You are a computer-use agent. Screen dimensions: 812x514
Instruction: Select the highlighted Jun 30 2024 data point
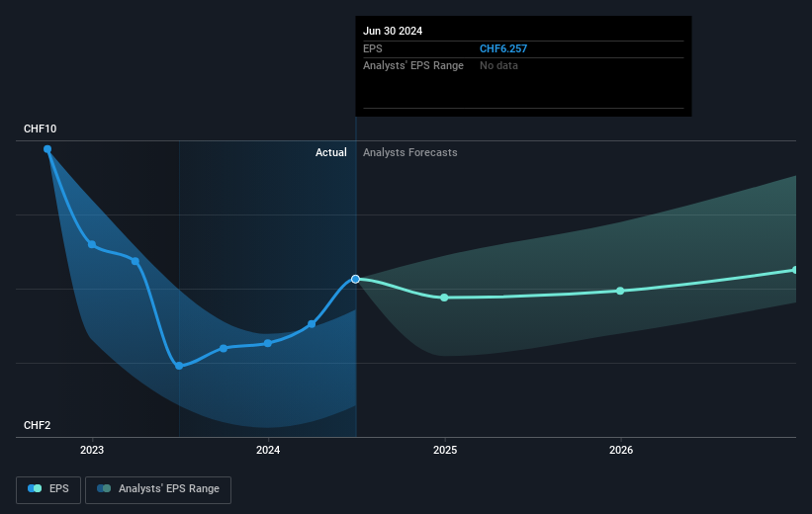[355, 279]
